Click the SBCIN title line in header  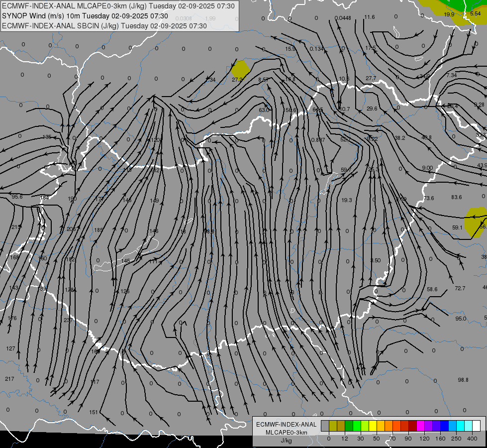[104, 26]
